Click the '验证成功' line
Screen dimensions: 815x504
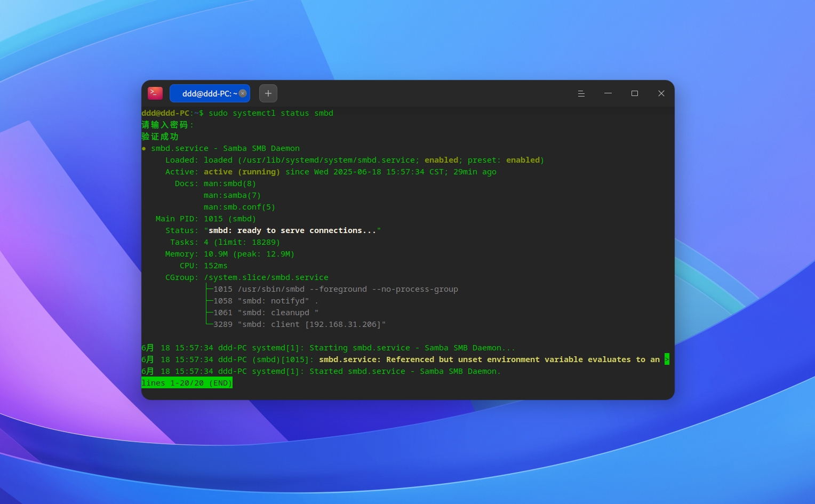(160, 137)
